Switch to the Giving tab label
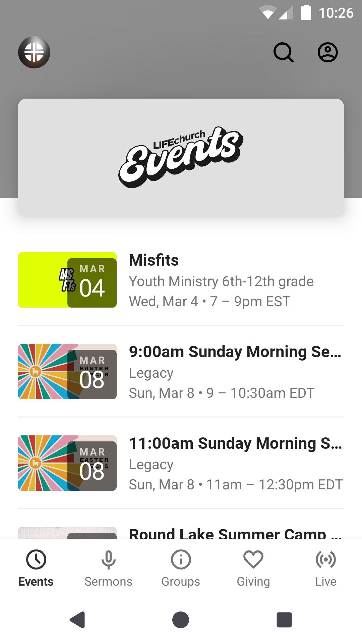Viewport: 362px width, 644px height. [x=253, y=582]
